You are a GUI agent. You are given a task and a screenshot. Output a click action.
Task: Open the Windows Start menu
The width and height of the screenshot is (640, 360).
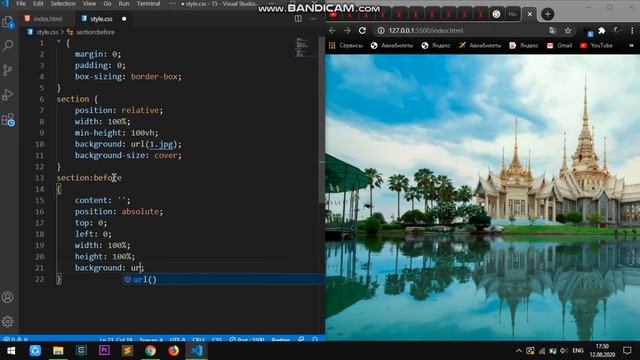tap(11, 351)
